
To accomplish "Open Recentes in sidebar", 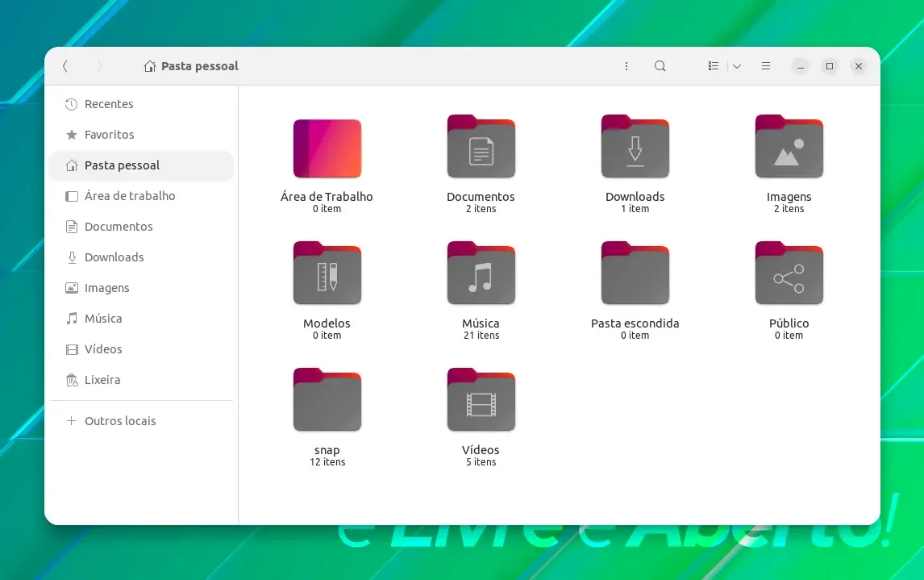I will [141, 104].
